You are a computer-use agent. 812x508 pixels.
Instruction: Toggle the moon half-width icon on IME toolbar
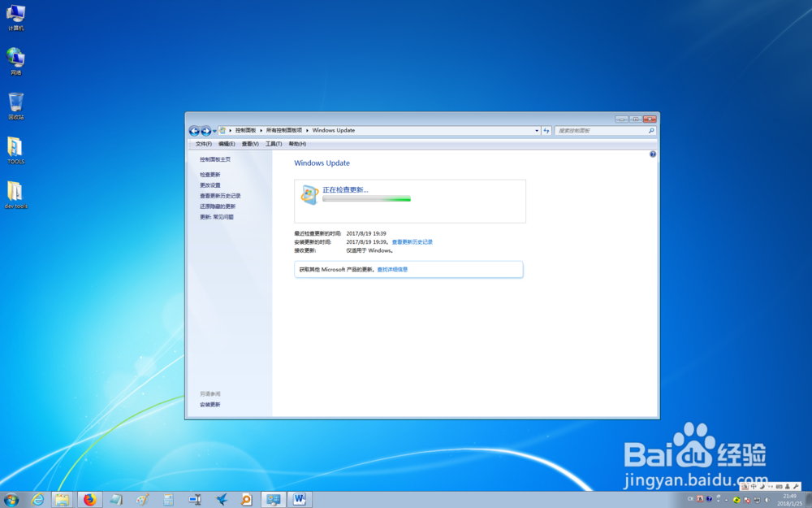pos(762,486)
